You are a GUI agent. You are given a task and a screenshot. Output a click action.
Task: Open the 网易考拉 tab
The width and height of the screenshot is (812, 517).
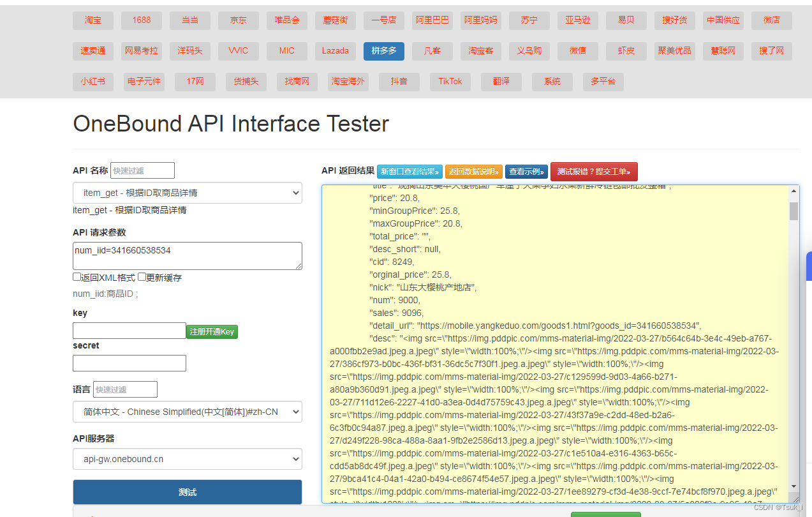coord(142,51)
